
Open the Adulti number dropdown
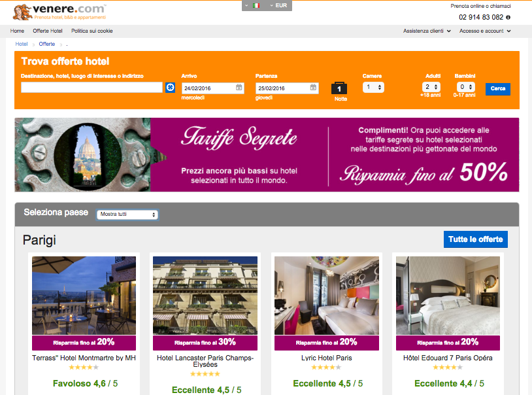point(431,87)
